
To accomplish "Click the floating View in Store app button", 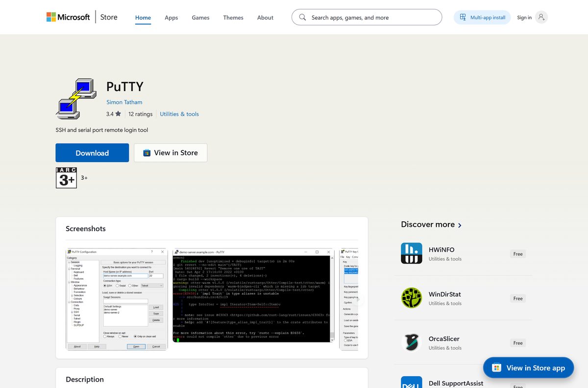I will (x=528, y=368).
